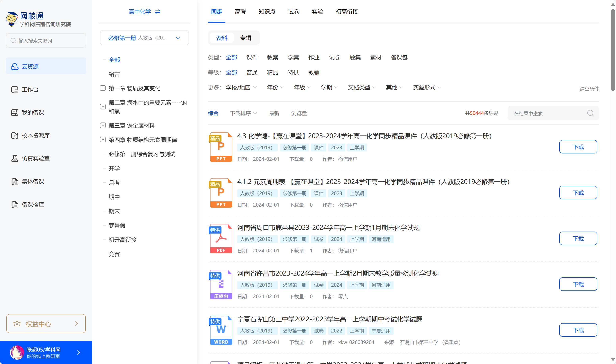
Task: Switch to the 知识点 tab
Action: 267,11
